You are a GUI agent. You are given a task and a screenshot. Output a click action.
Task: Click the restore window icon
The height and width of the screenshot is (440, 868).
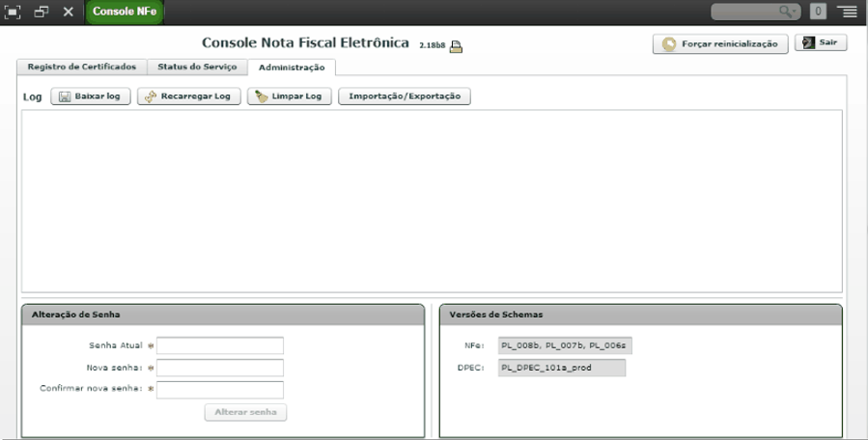(41, 12)
